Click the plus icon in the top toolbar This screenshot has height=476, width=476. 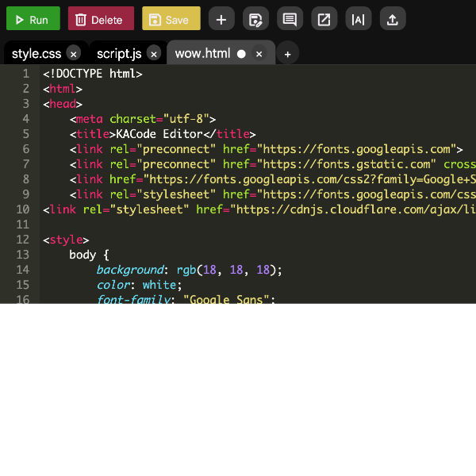pyautogui.click(x=221, y=19)
